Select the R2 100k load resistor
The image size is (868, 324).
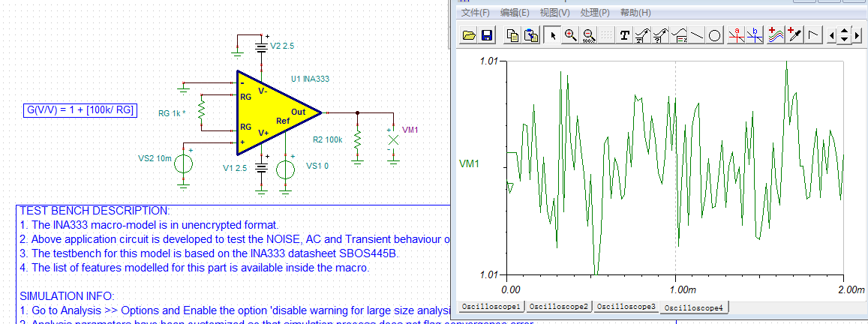tap(357, 140)
